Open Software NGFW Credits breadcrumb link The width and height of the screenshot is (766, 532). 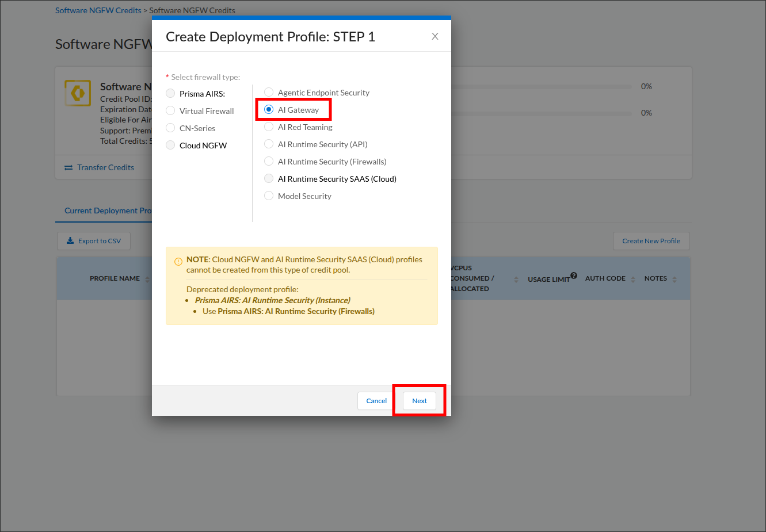(98, 10)
